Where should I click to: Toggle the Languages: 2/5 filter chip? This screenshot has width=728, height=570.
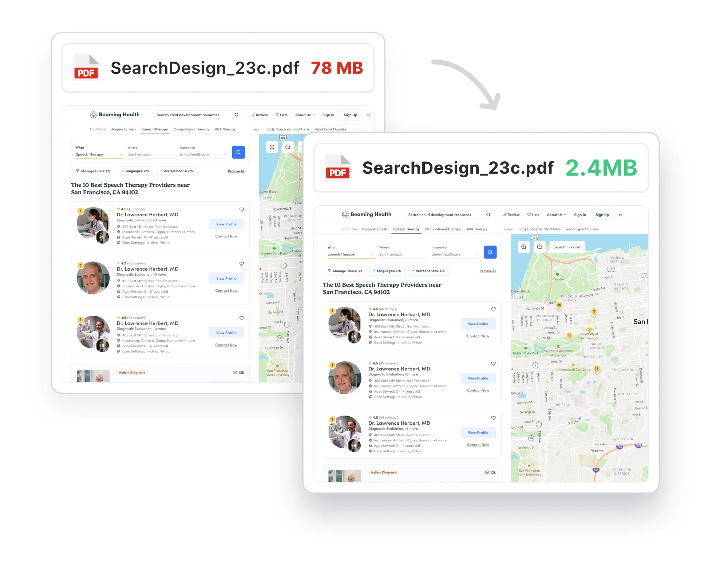coord(387,271)
